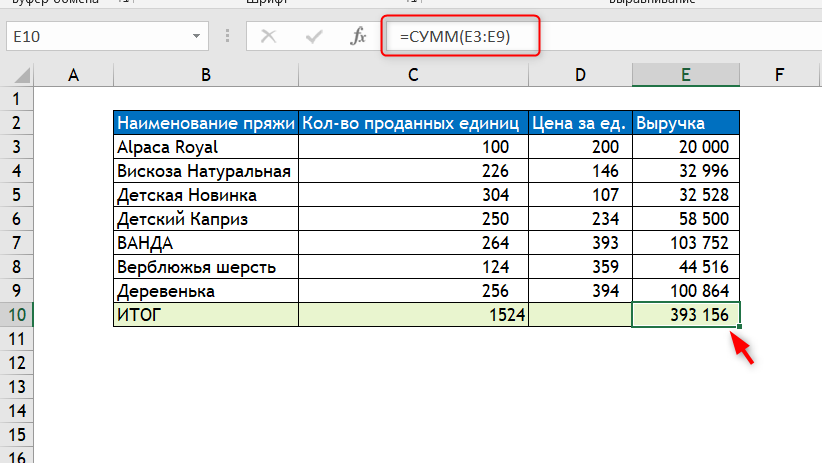Select the quantity cell with 226
This screenshot has height=463, width=822.
pyautogui.click(x=413, y=171)
